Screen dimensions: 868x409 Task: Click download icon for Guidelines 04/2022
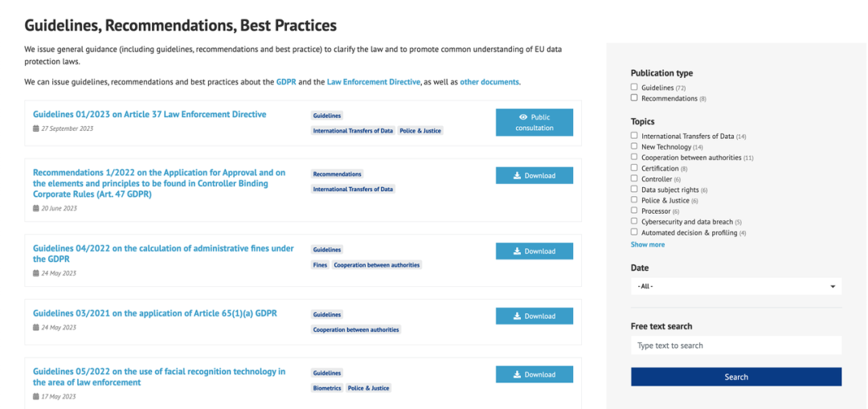[x=517, y=252]
